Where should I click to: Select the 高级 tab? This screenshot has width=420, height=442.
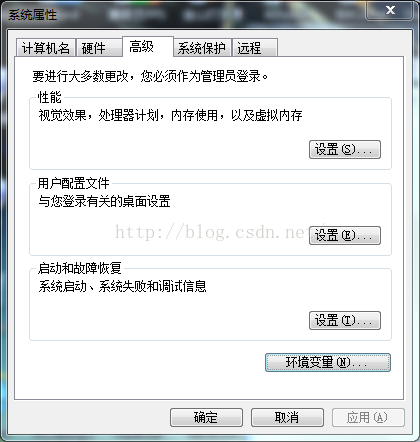148,47
